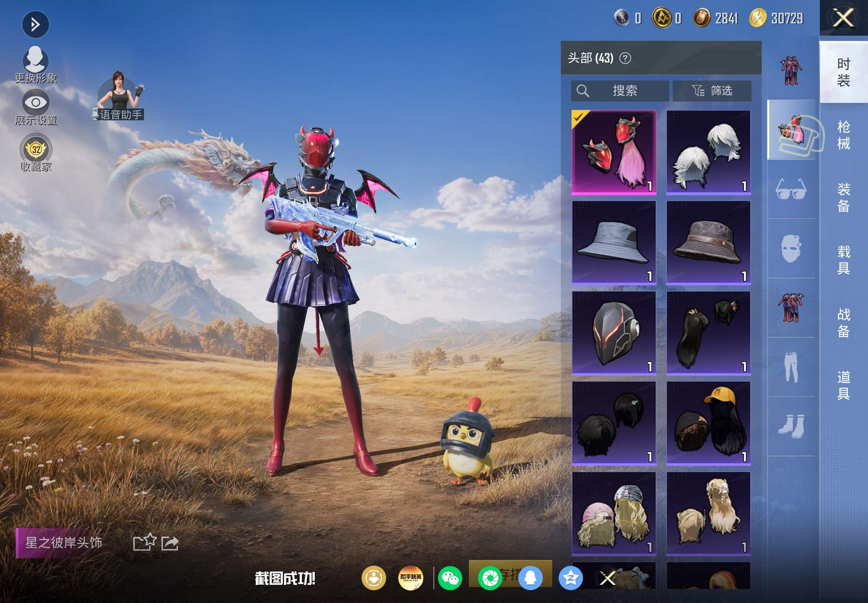The image size is (868, 603).
Task: Open the full outfit set category icon
Action: [x=790, y=70]
